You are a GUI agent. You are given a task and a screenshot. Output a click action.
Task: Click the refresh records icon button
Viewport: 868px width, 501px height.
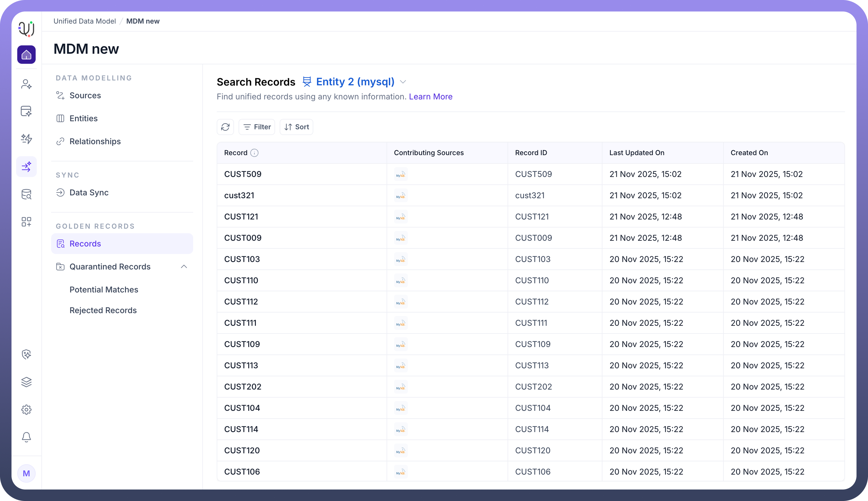pos(225,127)
